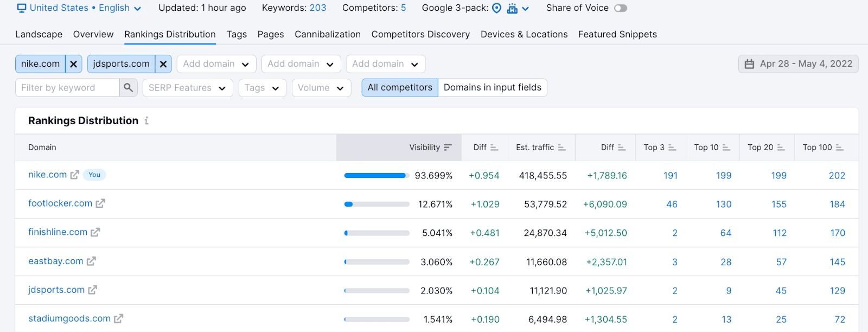This screenshot has height=332, width=868.
Task: Click the You badge beside nike.com
Action: pos(94,175)
